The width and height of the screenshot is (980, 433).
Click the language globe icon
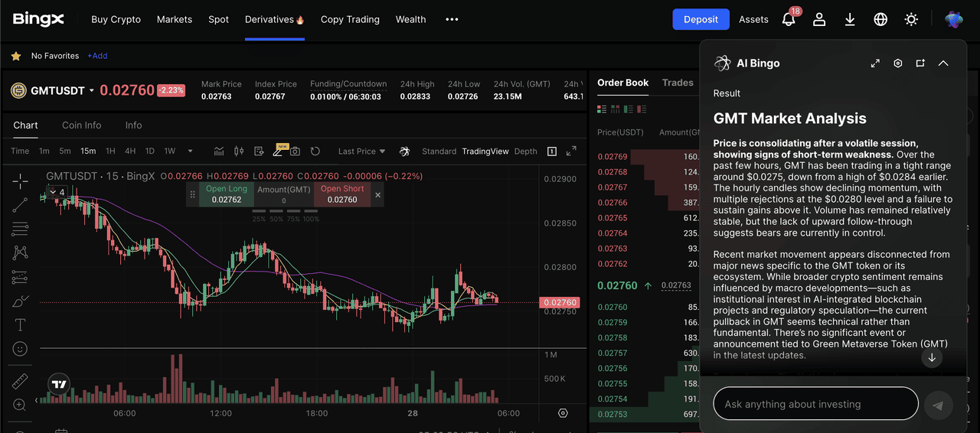coord(880,20)
